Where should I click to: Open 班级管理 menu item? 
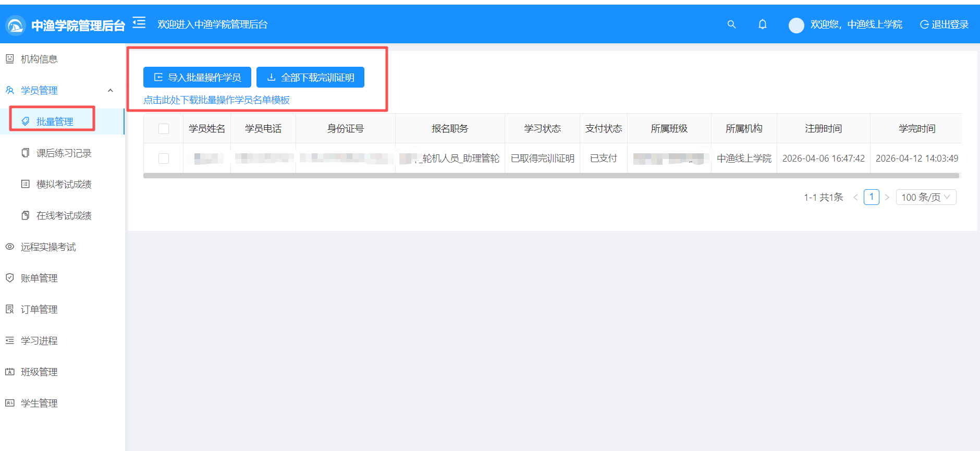[x=63, y=372]
